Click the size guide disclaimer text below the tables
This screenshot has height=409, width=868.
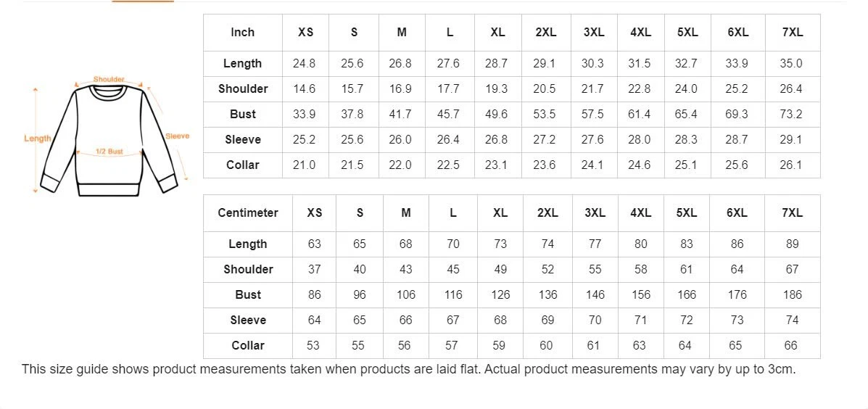(408, 369)
